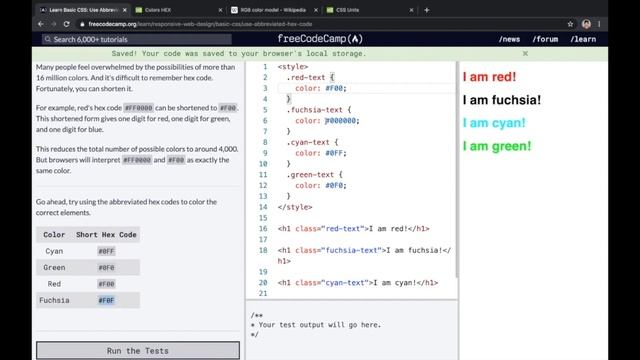Click the #FF0000 code in first example paragraph

[138, 108]
